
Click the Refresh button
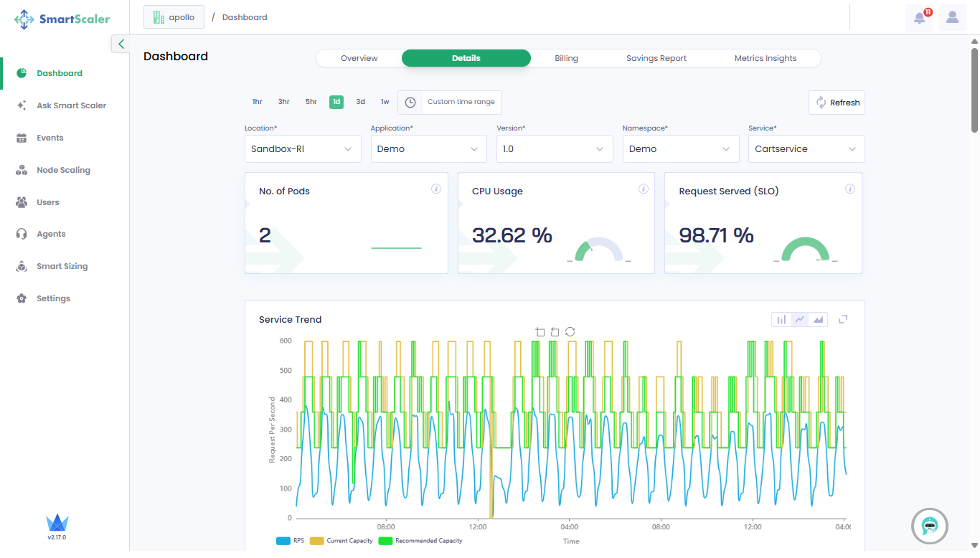(837, 103)
